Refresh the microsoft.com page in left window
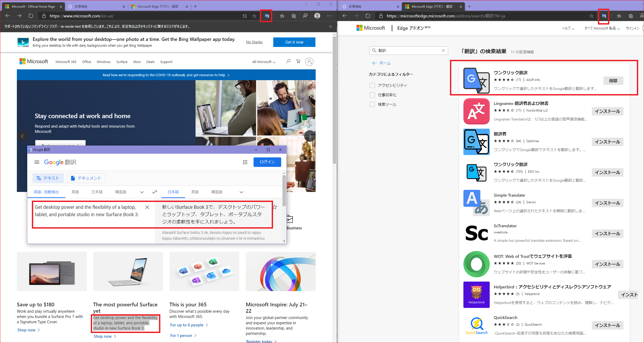This screenshot has height=343, width=644. (x=31, y=16)
